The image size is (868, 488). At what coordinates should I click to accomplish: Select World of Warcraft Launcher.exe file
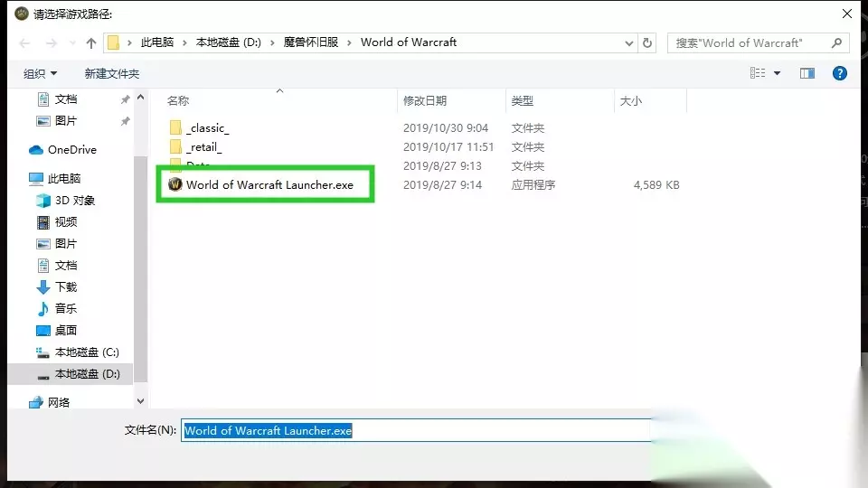pos(269,184)
